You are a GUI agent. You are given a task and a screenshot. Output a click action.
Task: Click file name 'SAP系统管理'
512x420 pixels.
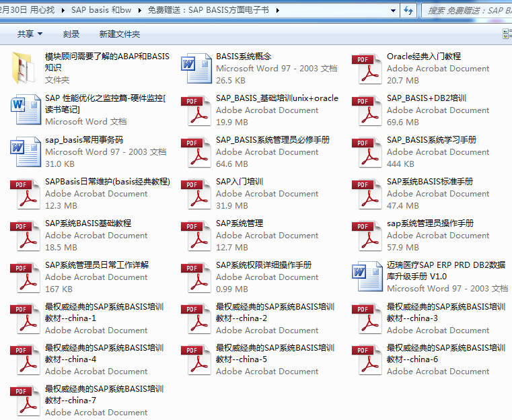(240, 223)
